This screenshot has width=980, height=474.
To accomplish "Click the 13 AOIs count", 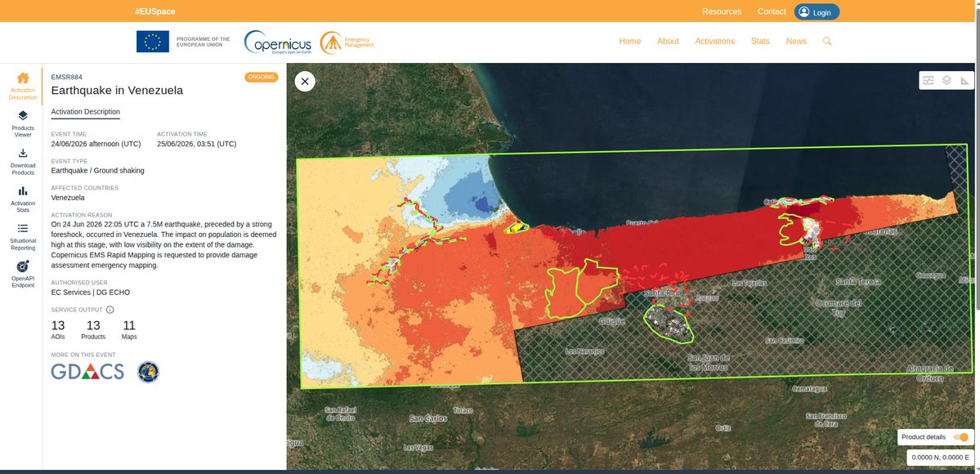I will pyautogui.click(x=58, y=329).
